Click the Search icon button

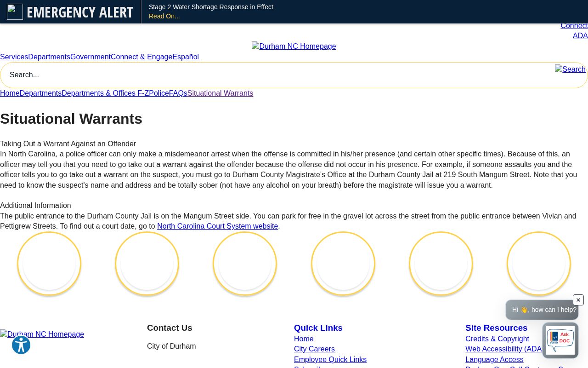pos(570,69)
